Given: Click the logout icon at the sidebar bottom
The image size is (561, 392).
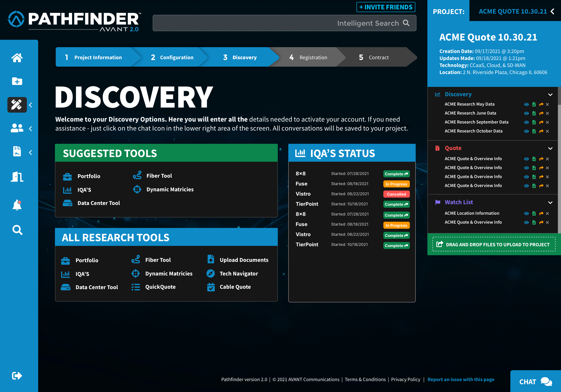Looking at the screenshot, I should click(17, 376).
